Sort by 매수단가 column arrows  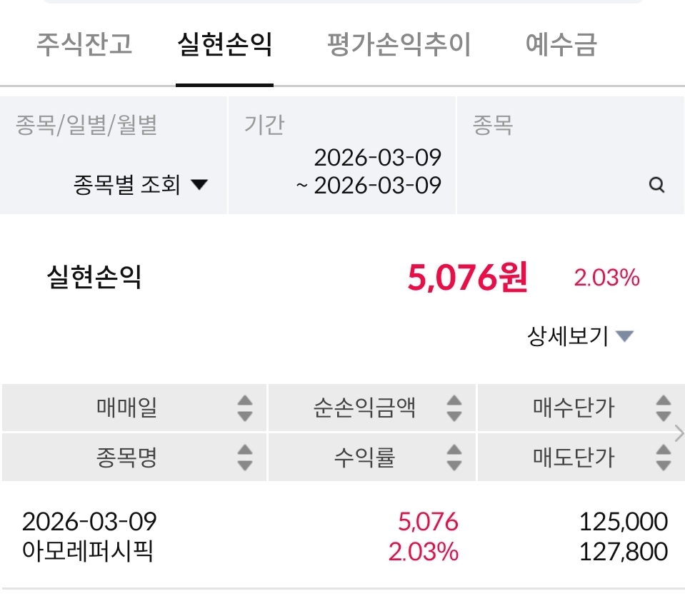click(663, 408)
